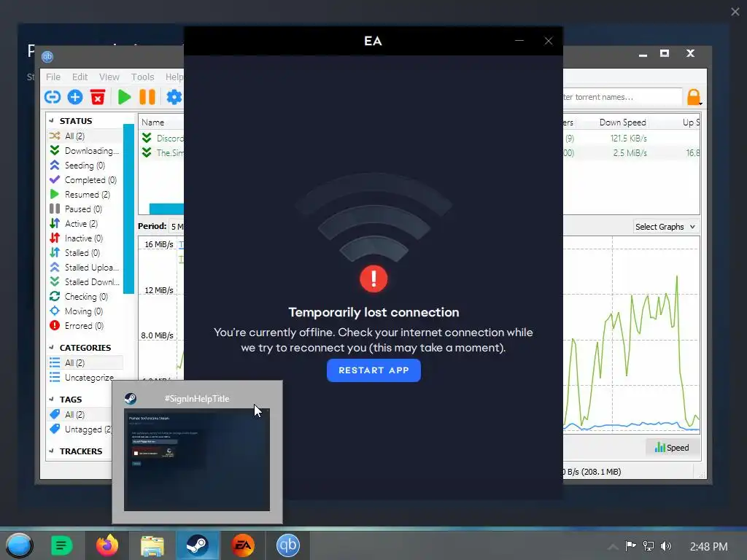This screenshot has height=560, width=747.
Task: Select the Downloading status filter
Action: (x=85, y=150)
